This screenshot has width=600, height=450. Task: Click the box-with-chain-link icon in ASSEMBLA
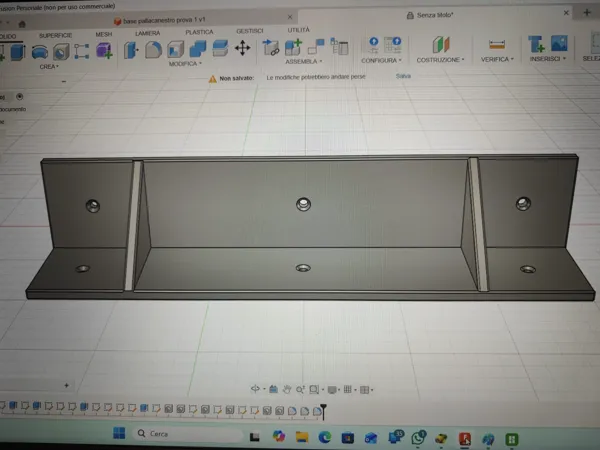click(x=271, y=47)
